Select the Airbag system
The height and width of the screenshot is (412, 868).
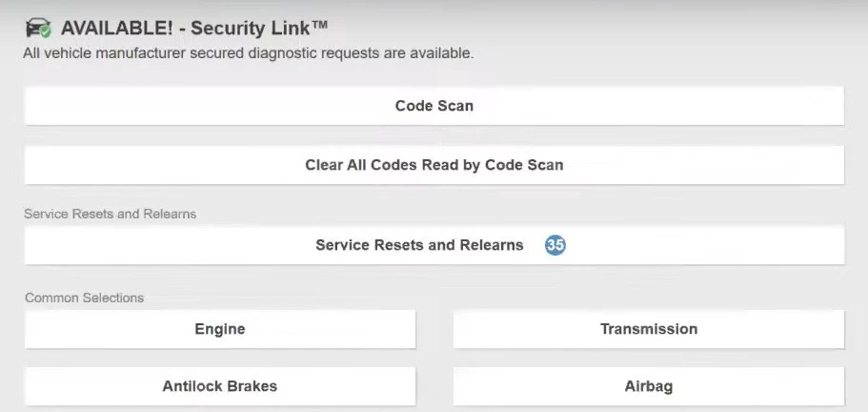648,386
